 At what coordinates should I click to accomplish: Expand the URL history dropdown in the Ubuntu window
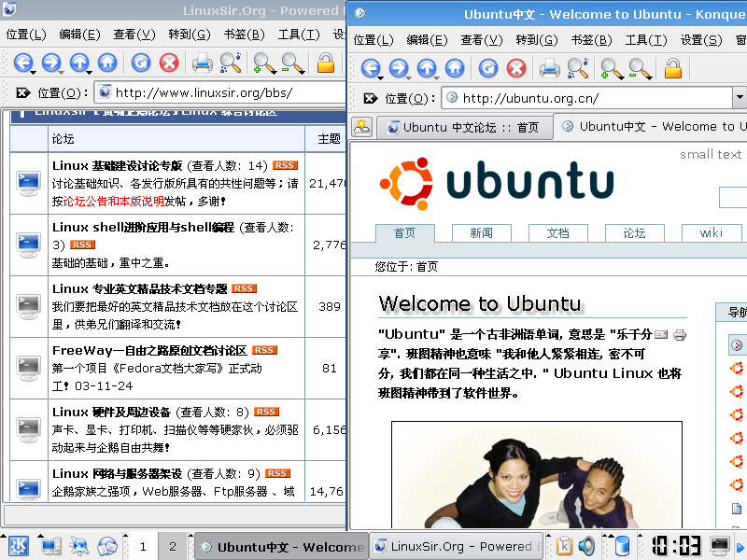pos(740,98)
